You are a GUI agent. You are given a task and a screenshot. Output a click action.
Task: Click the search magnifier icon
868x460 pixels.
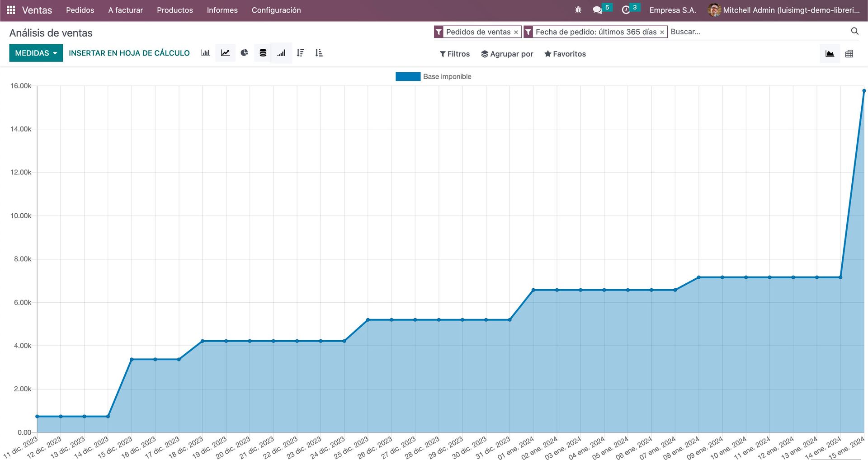854,31
